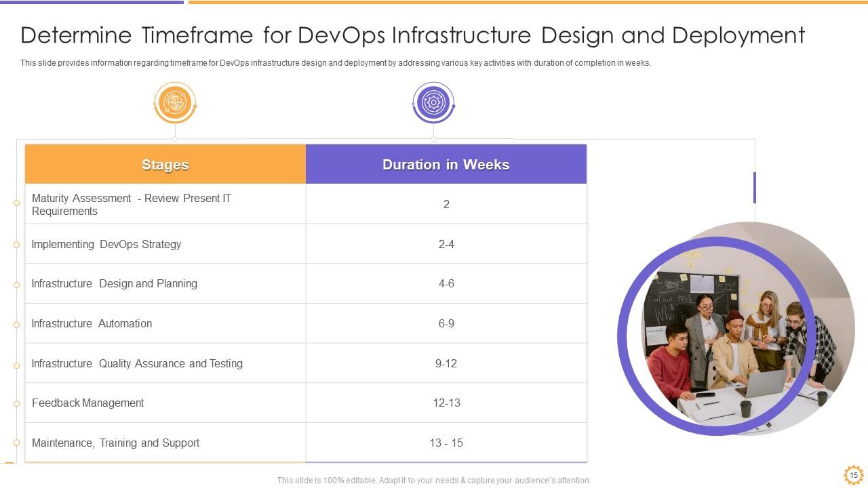Screen dimensions: 868x488
Task: Select the Feedback Management stage cell
Action: pyautogui.click(x=88, y=403)
